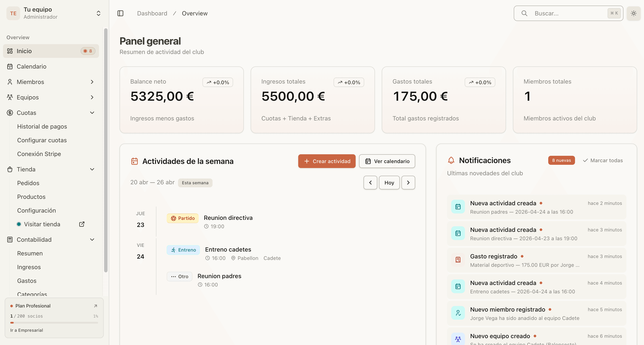
Task: Toggle the sidebar panel icon
Action: 120,13
